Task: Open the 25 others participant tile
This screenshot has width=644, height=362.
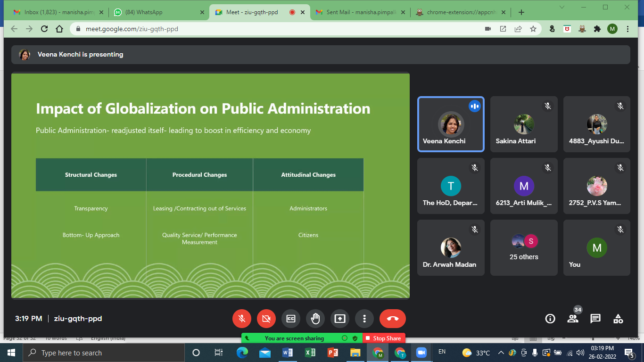Action: [x=524, y=247]
